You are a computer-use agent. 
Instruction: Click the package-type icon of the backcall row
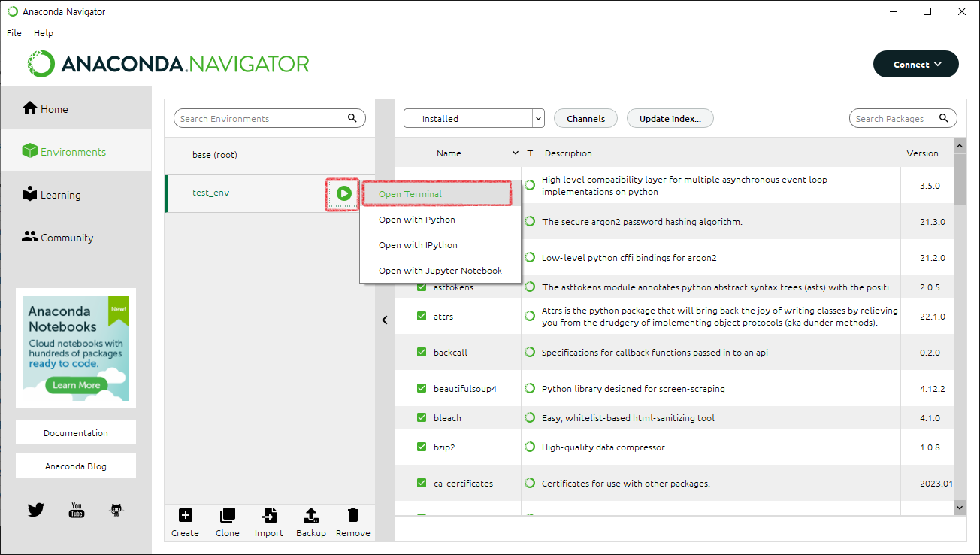pyautogui.click(x=530, y=353)
